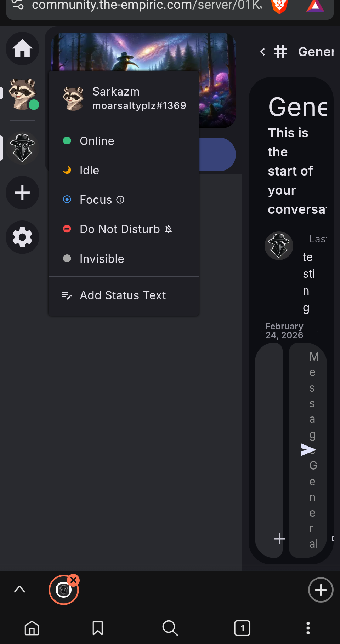Set status to Online
This screenshot has height=644, width=340.
pos(124,141)
